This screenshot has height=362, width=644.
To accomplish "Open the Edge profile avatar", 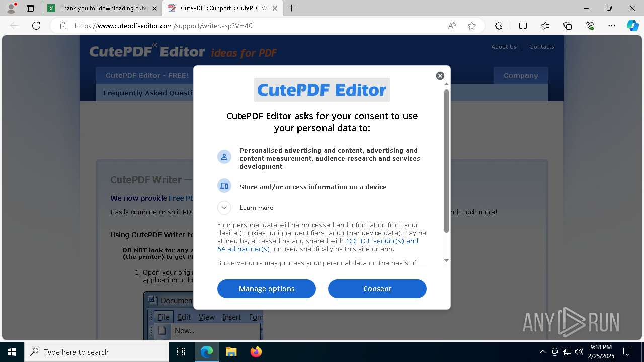I will point(11,8).
